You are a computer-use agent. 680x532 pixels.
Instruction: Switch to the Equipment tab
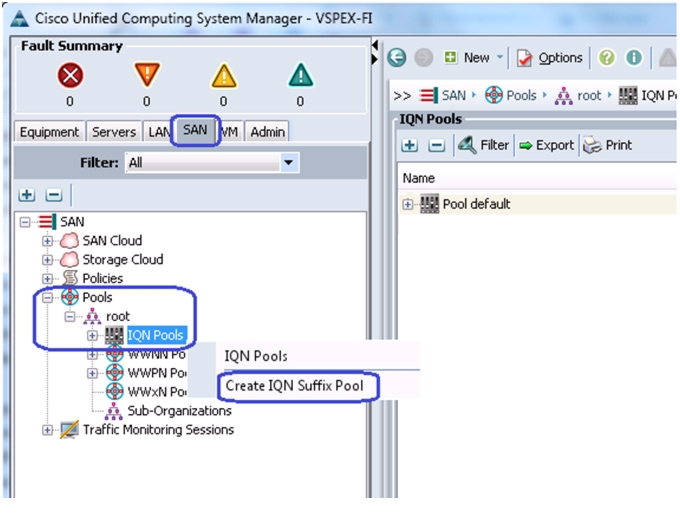pyautogui.click(x=49, y=132)
